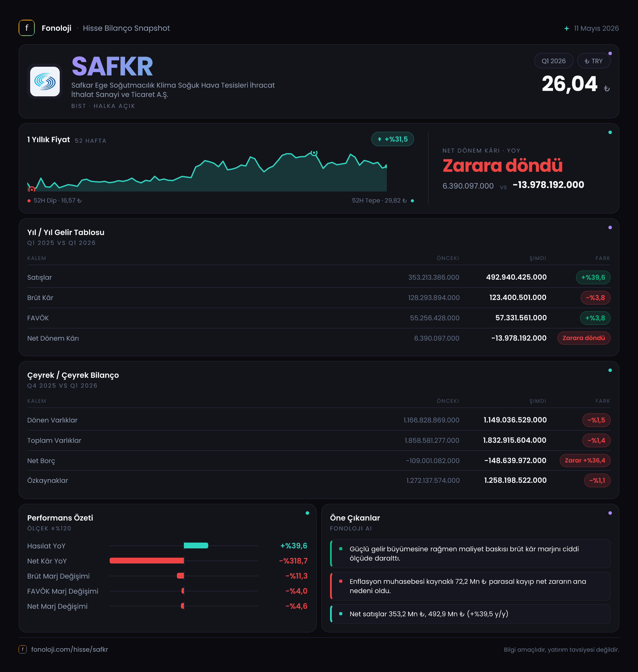Click the Brüt Kâr previous value 128.293.894.000
Image resolution: width=638 pixels, height=672 pixels.
tap(434, 298)
